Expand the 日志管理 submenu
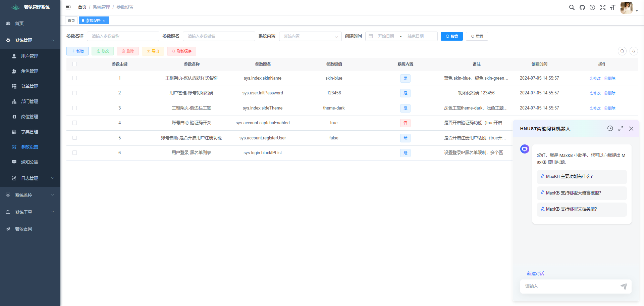 [x=30, y=178]
